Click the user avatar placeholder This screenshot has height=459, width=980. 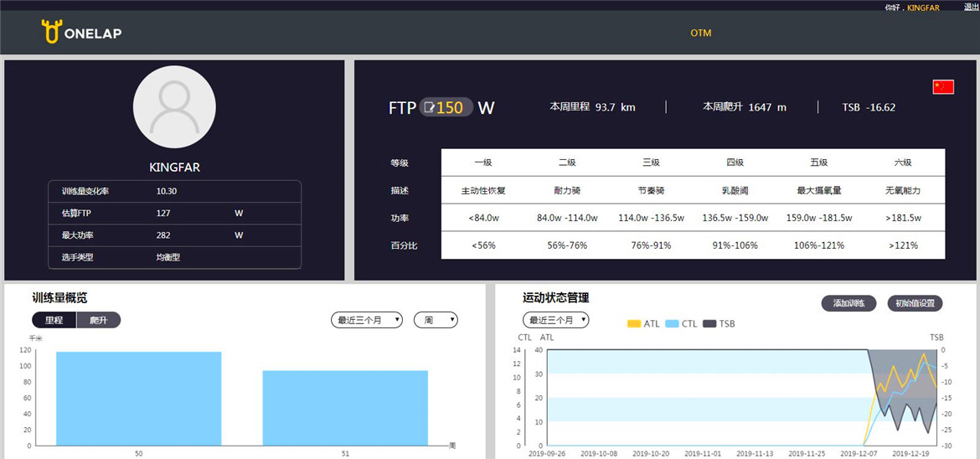pos(174,107)
